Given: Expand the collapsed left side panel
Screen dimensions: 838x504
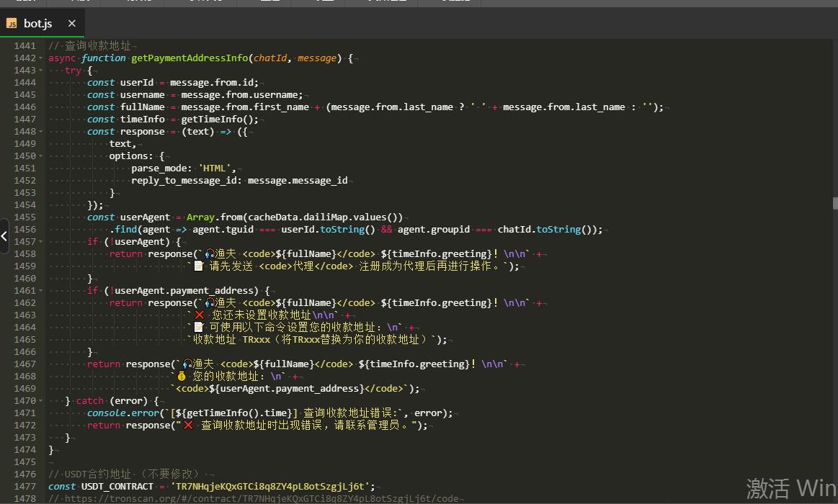Looking at the screenshot, I should [x=4, y=235].
